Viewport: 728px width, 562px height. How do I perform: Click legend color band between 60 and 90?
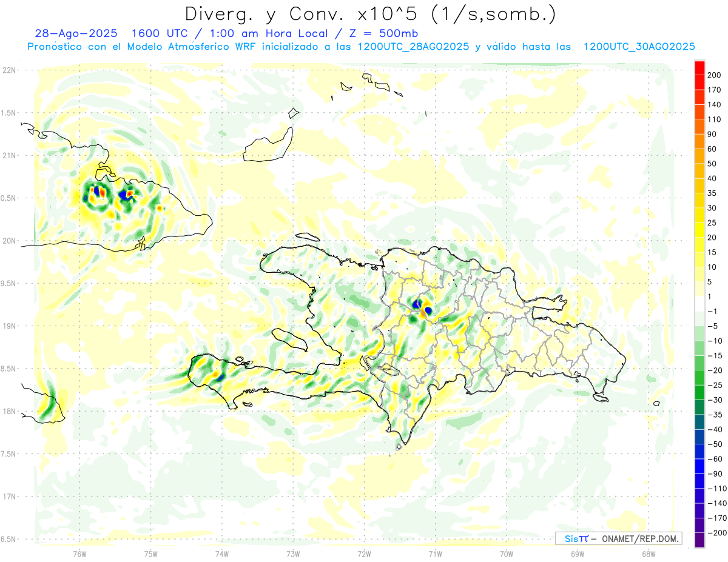pyautogui.click(x=700, y=141)
